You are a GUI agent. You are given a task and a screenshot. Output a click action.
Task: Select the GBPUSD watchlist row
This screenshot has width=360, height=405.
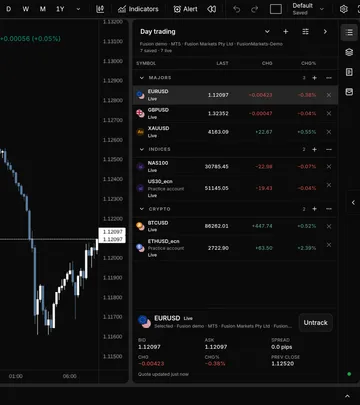[235, 113]
